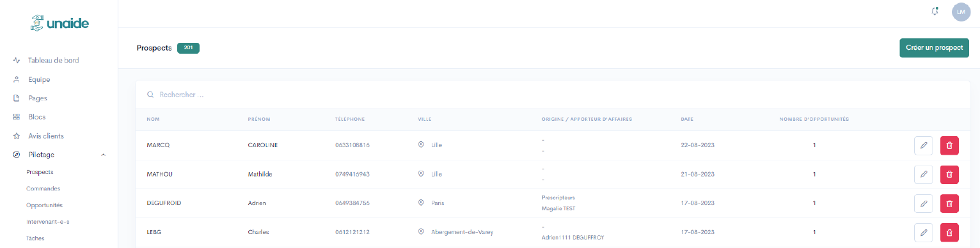980x248 pixels.
Task: Click the date 21-08-2023
Action: click(697, 174)
